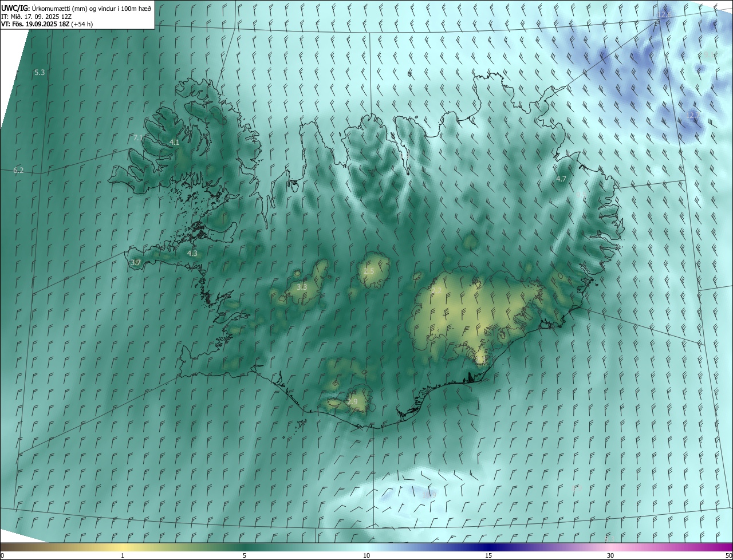The image size is (733, 560).
Task: Click the color scale tick label 0
Action: [2, 555]
